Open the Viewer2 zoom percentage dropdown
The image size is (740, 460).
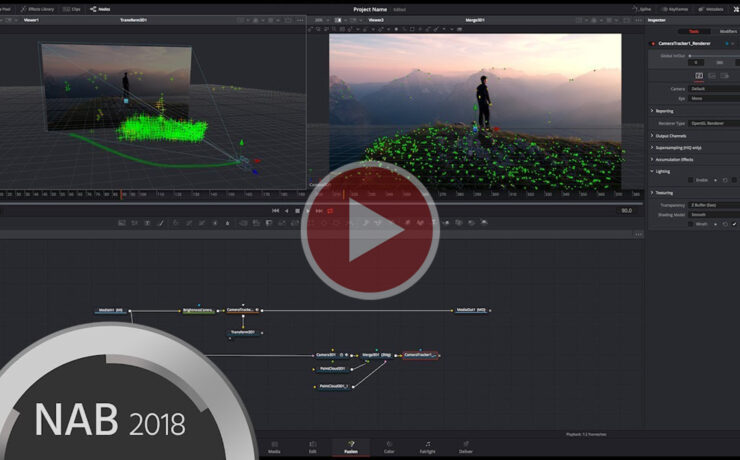(x=321, y=20)
